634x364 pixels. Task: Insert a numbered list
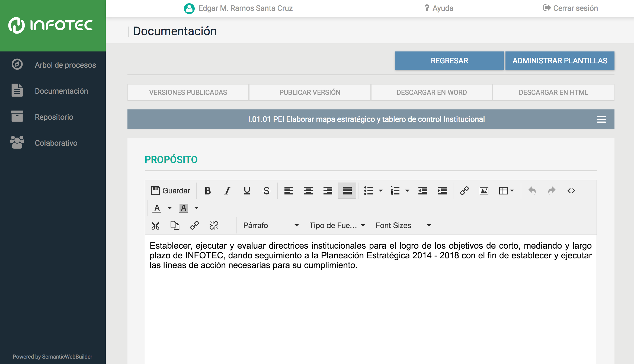tap(395, 191)
